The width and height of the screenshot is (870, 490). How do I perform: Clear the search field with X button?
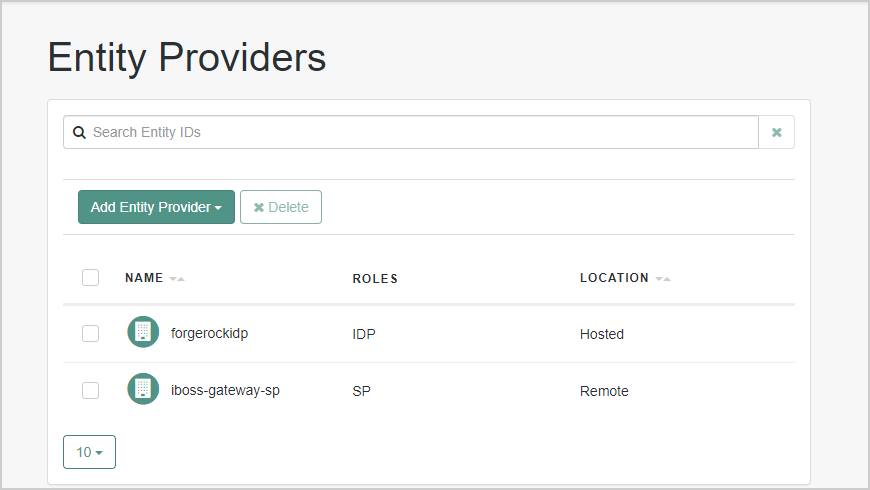point(776,132)
